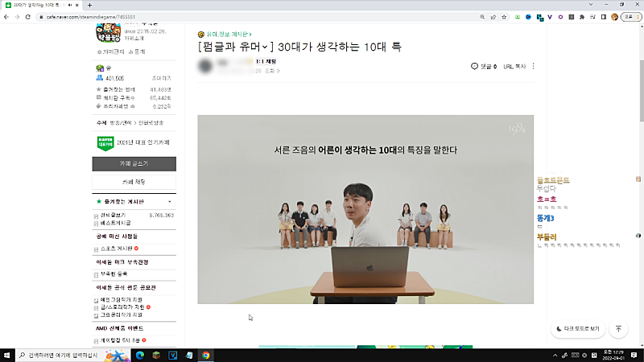Open the green mail extension icon
The image size is (644, 362).
pos(518,17)
